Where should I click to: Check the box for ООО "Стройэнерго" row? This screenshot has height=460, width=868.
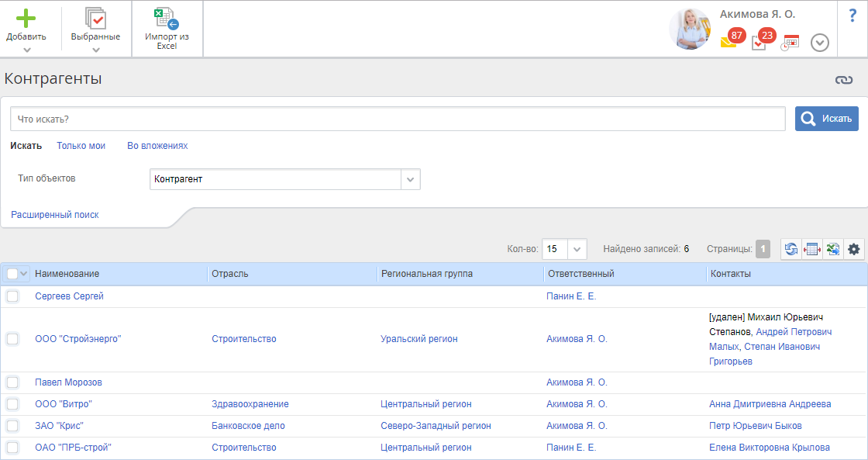coord(12,339)
